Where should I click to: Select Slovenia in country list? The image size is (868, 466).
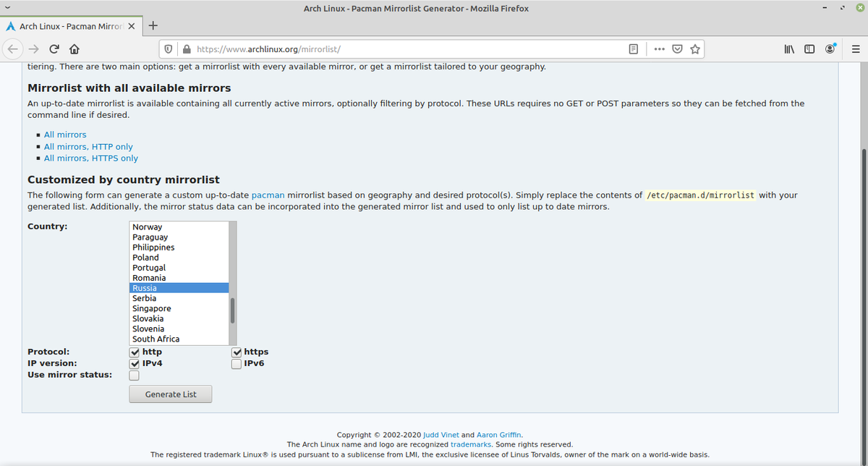[179, 329]
